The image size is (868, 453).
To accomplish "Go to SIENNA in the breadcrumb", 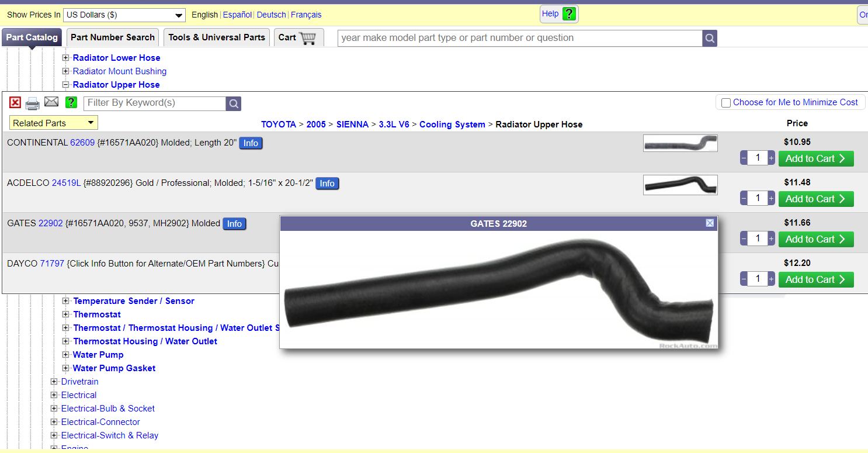I will (x=352, y=125).
